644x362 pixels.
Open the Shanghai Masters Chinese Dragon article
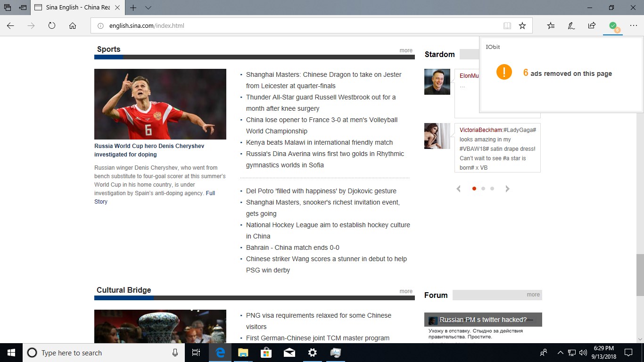point(324,80)
